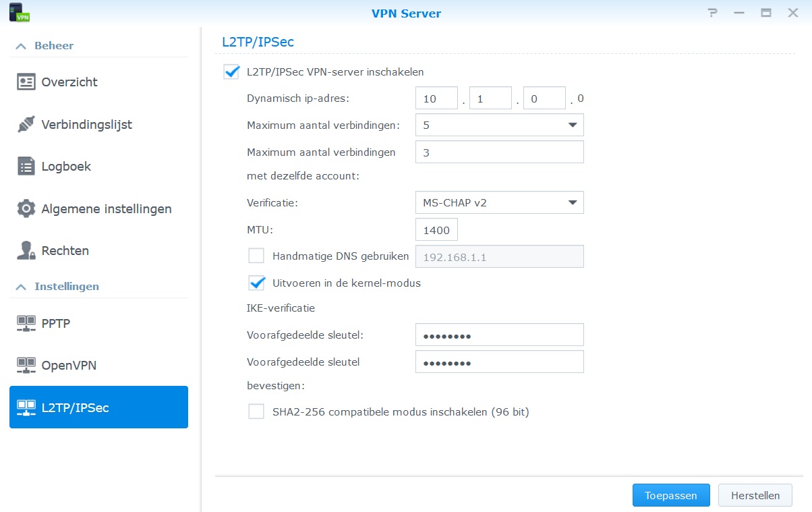This screenshot has height=512, width=812.
Task: Disable L2TP/IPSec VPN-server inschakelen checkbox
Action: (232, 72)
